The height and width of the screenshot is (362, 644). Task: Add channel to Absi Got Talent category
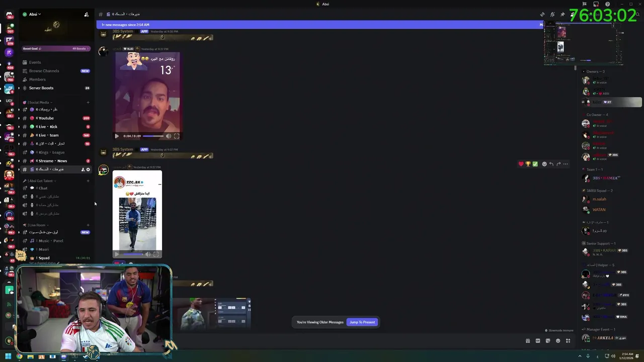88,181
